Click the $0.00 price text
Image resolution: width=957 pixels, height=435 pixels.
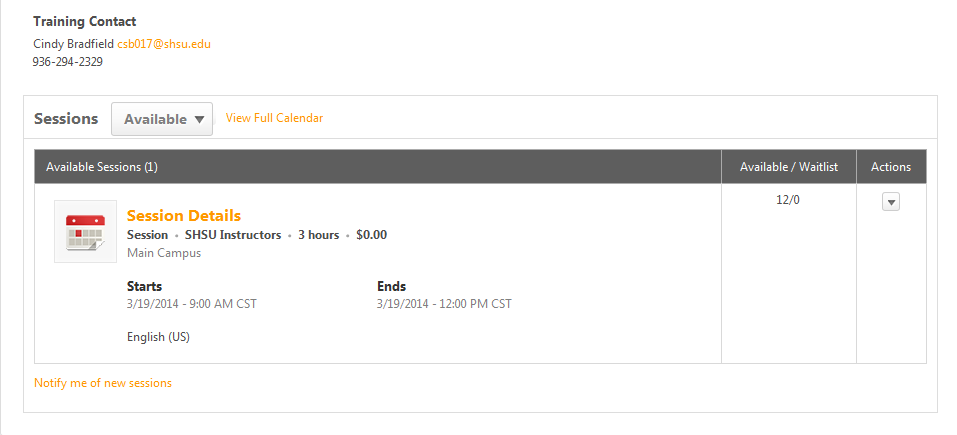click(x=371, y=235)
